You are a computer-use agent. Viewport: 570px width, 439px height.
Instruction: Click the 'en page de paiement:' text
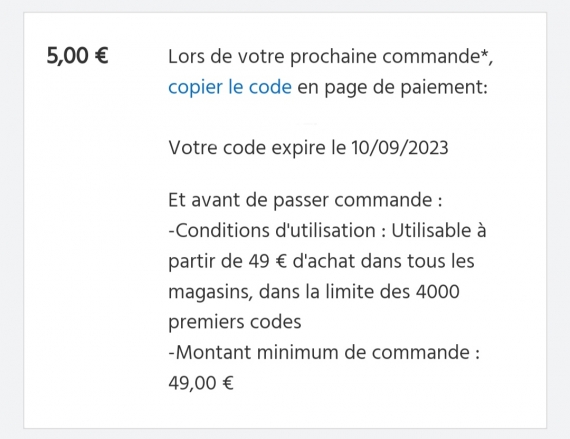point(393,87)
